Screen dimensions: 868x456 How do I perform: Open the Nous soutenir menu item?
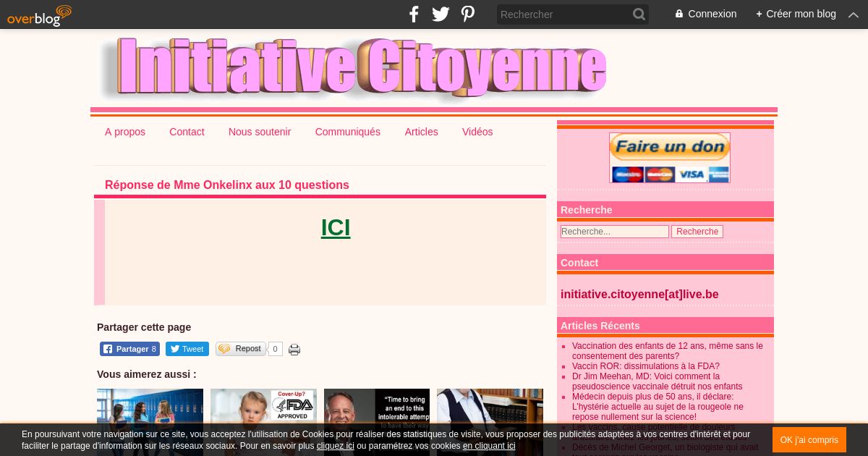[260, 132]
